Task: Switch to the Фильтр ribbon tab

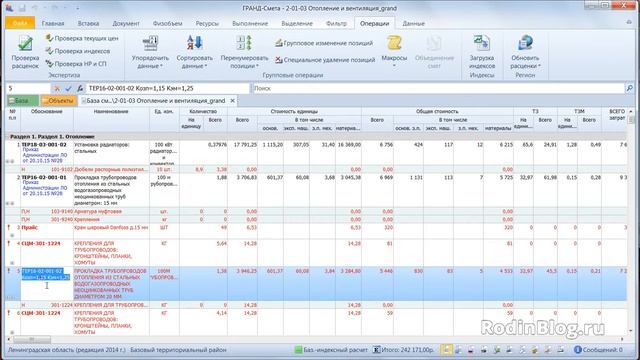Action: point(336,23)
